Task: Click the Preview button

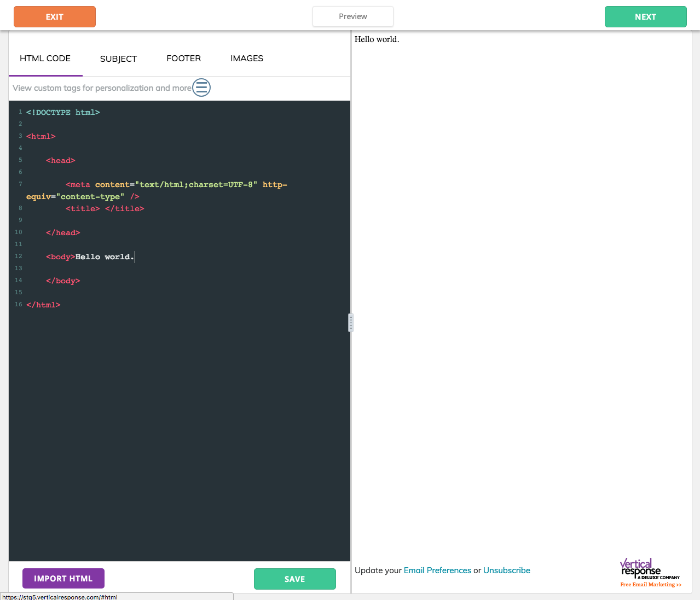Action: [353, 16]
